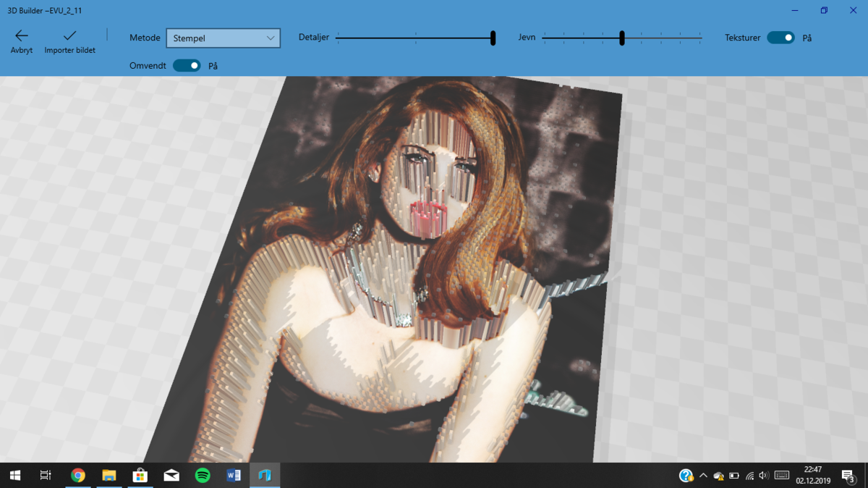The width and height of the screenshot is (868, 488).
Task: Open Task View in the taskbar
Action: [46, 475]
